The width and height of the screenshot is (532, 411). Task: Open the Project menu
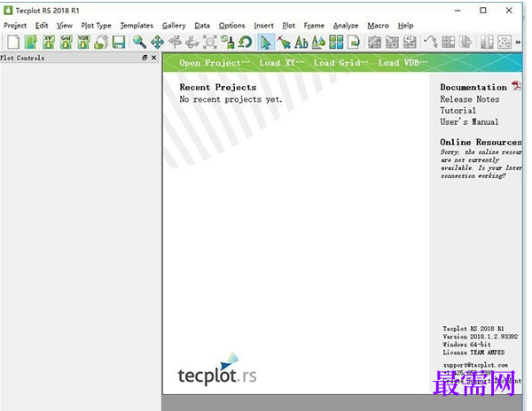[15, 26]
